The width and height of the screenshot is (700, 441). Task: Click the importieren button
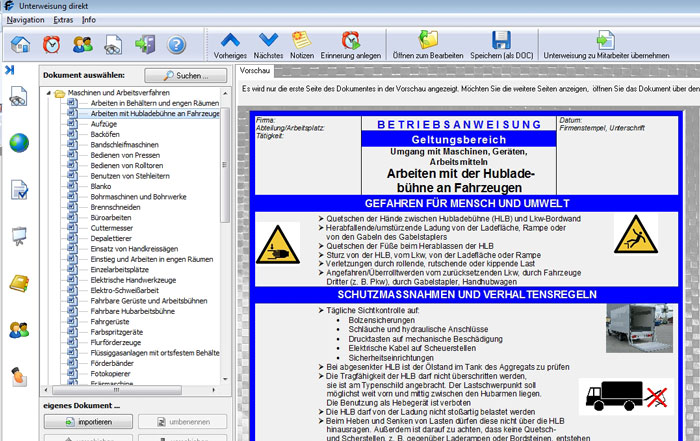point(88,422)
